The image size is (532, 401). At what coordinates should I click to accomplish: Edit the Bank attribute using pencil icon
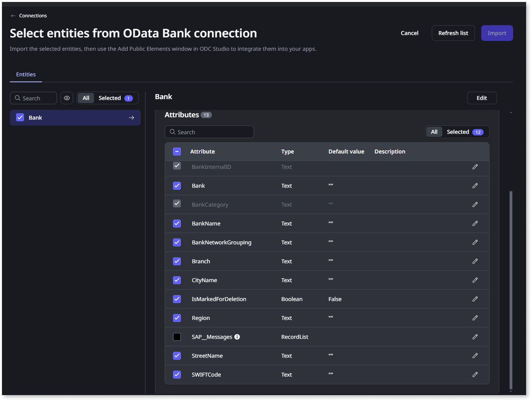point(475,185)
